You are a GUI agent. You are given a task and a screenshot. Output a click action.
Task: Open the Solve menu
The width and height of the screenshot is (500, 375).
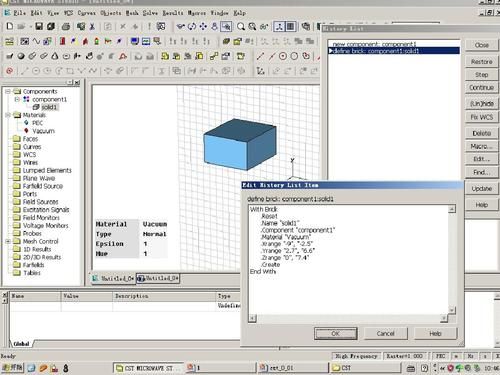150,13
